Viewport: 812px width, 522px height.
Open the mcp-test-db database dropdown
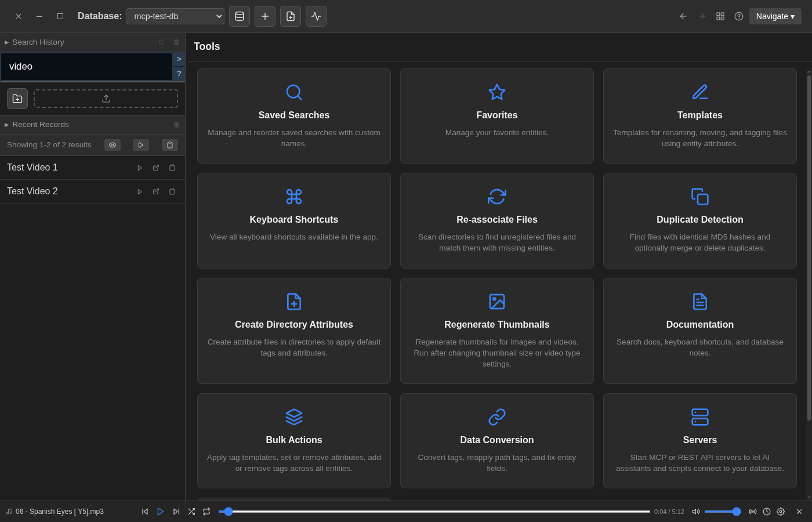tap(175, 16)
